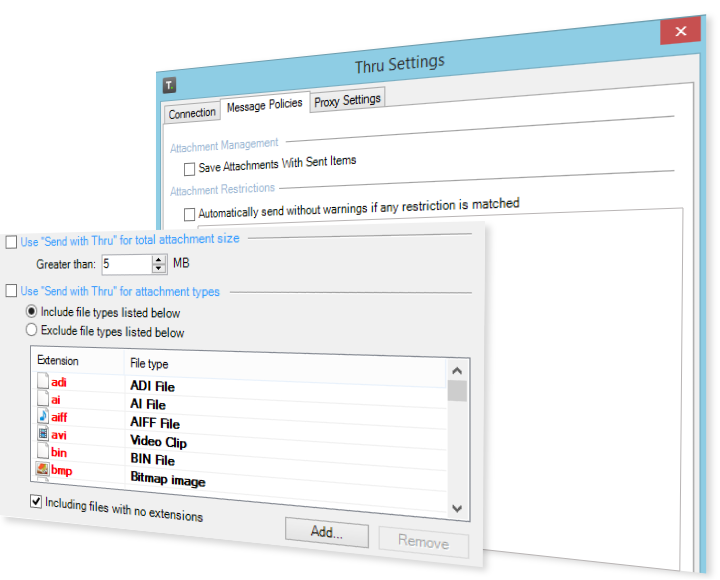Image resolution: width=720 pixels, height=580 pixels.
Task: Sort by the Extension column header
Action: (78, 361)
